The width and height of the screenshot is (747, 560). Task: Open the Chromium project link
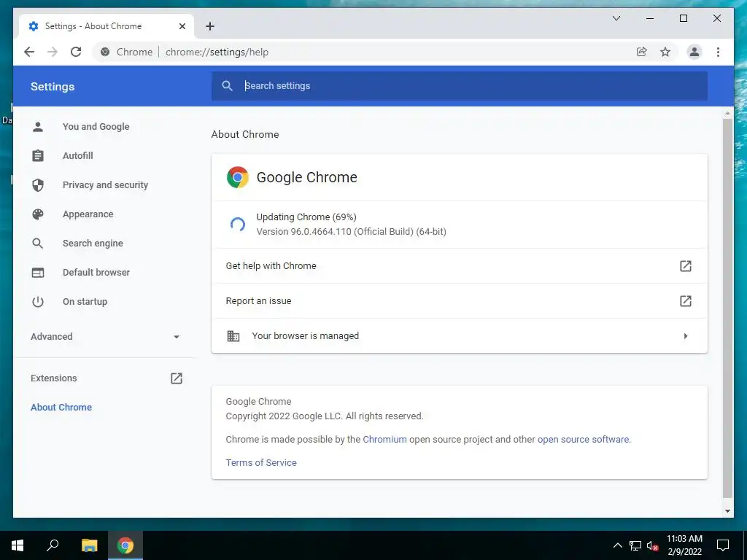pyautogui.click(x=385, y=440)
